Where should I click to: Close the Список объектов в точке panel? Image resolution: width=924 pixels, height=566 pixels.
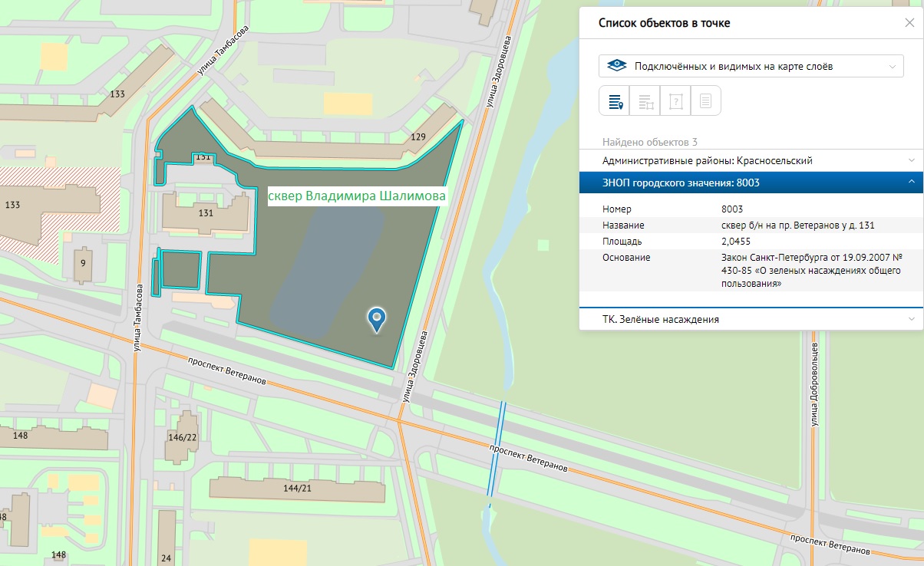909,23
